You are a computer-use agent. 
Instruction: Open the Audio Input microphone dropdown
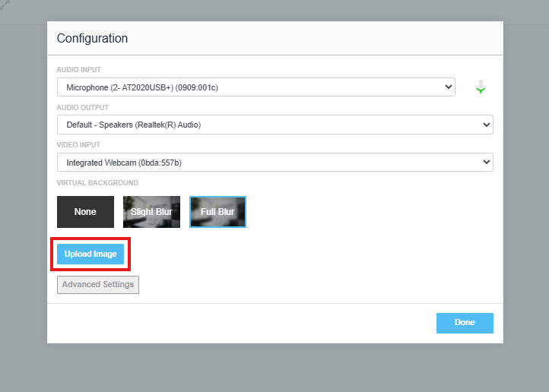(256, 87)
